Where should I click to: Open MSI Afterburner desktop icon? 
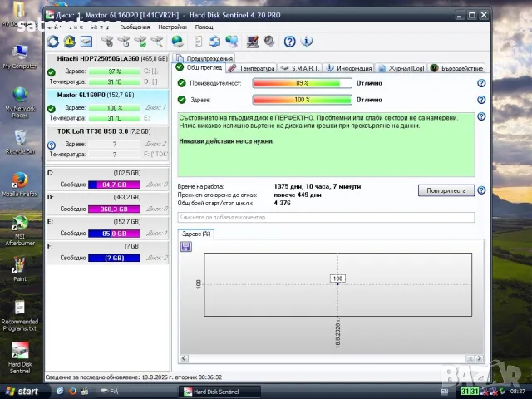pos(20,230)
